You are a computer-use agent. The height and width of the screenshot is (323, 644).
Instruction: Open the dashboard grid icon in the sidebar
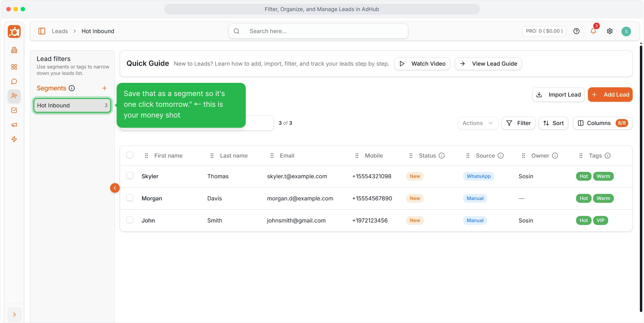[x=14, y=67]
